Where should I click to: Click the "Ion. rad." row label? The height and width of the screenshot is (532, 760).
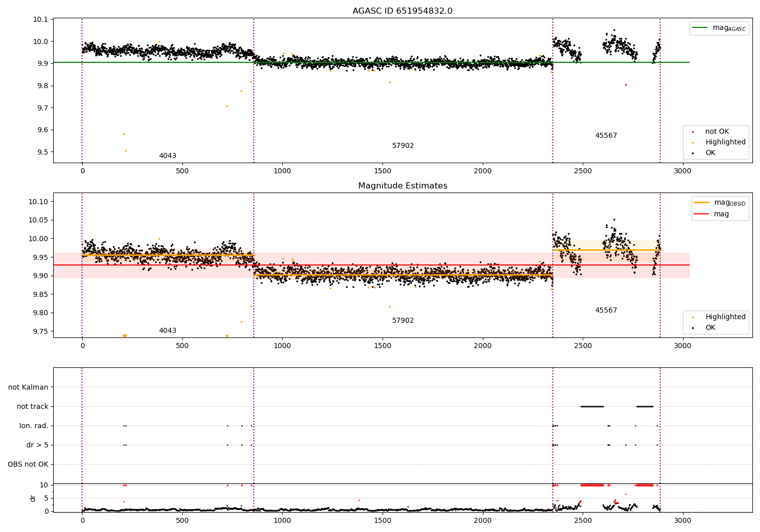pyautogui.click(x=34, y=426)
